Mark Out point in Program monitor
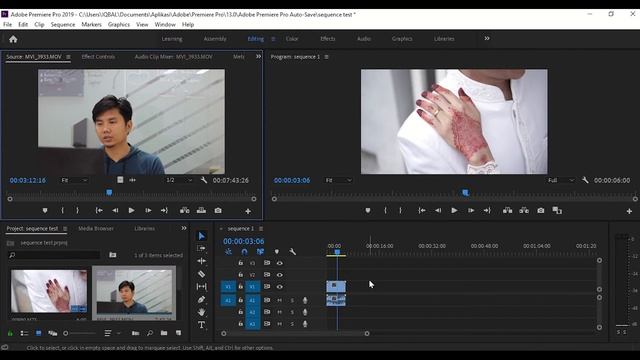 click(x=400, y=211)
